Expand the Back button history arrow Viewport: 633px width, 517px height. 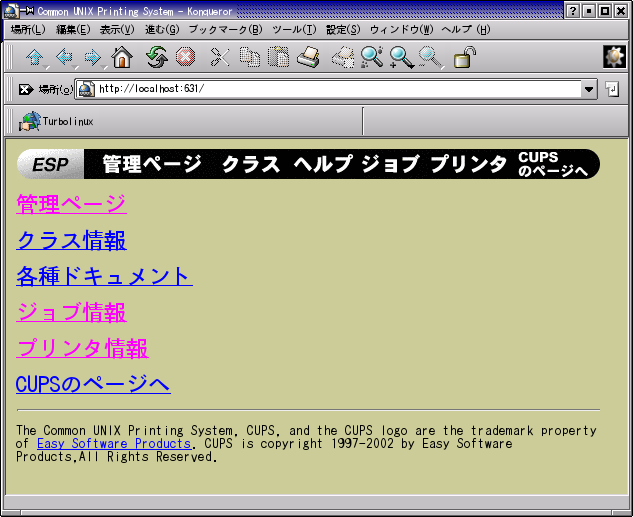(75, 67)
